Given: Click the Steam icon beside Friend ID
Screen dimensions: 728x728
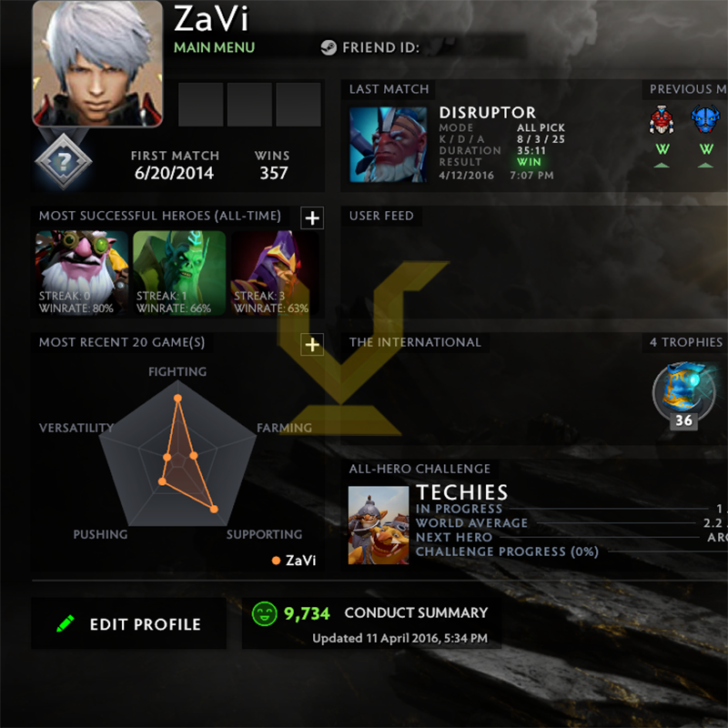Looking at the screenshot, I should (x=329, y=47).
